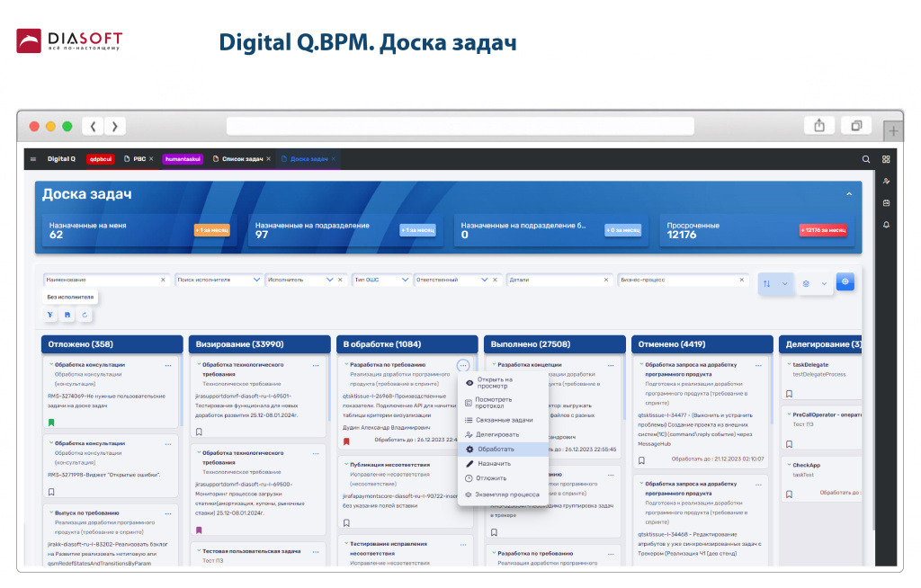Click the Без исполнителя filter chip
This screenshot has width=921, height=588.
coord(70,298)
